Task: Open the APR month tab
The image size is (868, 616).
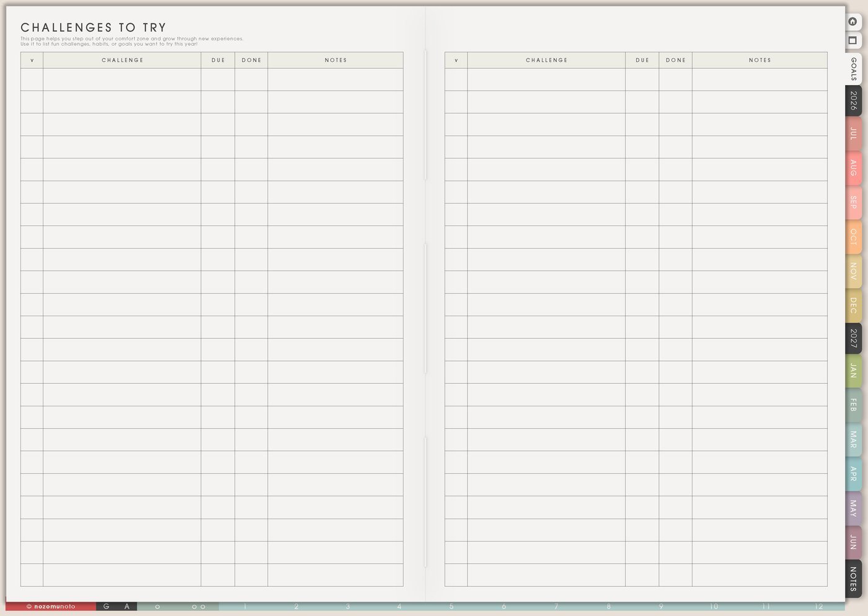Action: point(854,474)
